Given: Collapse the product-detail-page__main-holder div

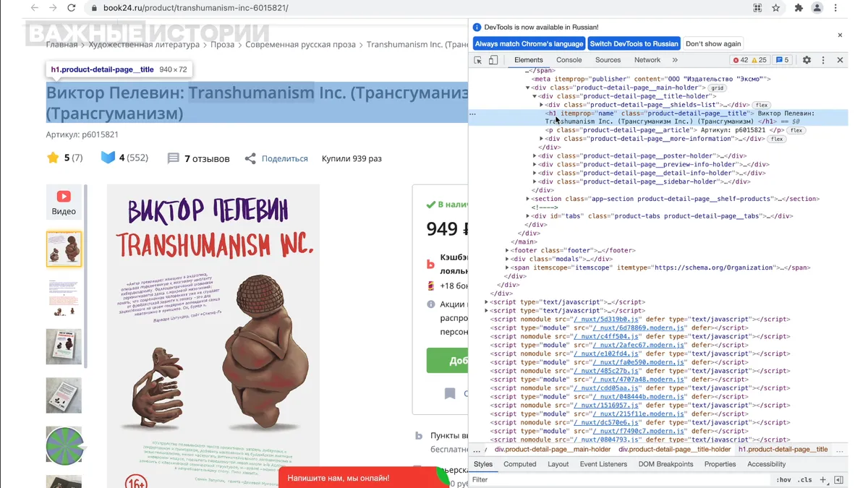Looking at the screenshot, I should tap(528, 87).
